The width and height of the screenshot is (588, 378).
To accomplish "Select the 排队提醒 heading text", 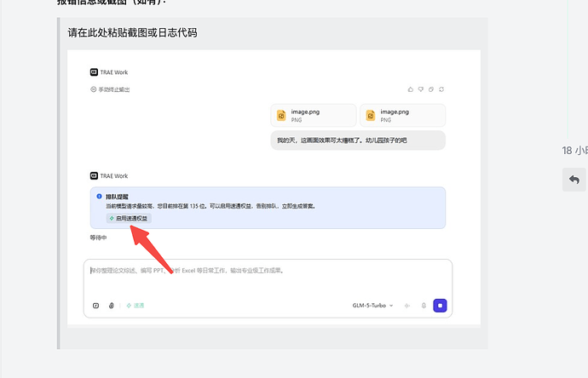I will 117,197.
